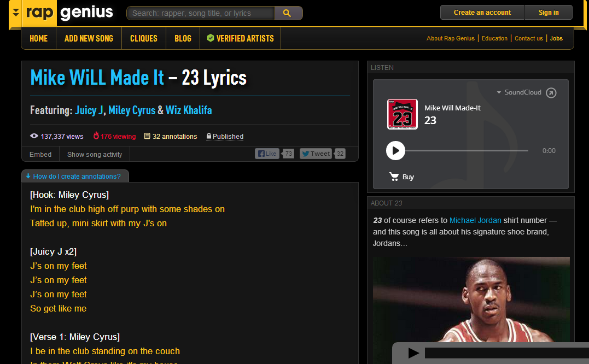Click the 137,337 views text

pyautogui.click(x=62, y=137)
